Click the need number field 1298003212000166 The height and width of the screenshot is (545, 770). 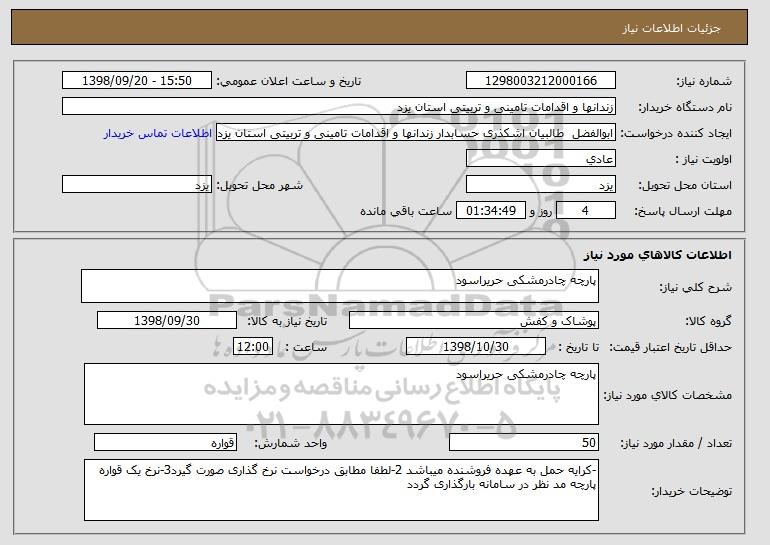[541, 81]
